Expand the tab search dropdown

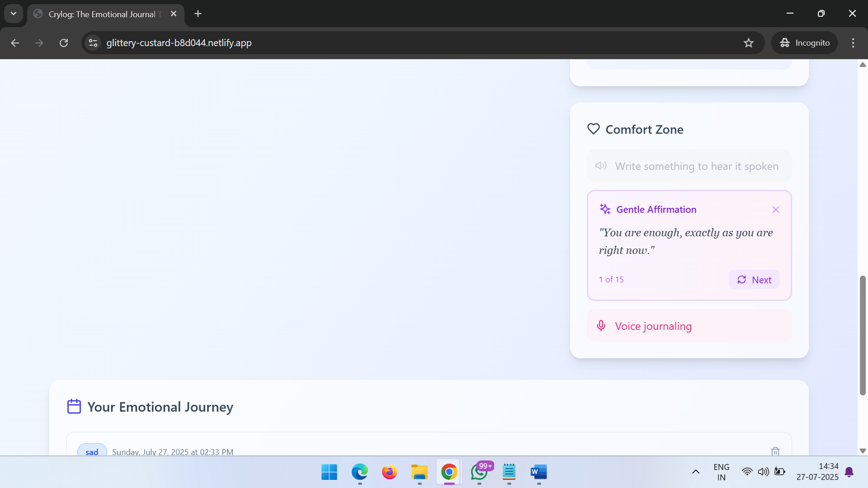tap(14, 14)
